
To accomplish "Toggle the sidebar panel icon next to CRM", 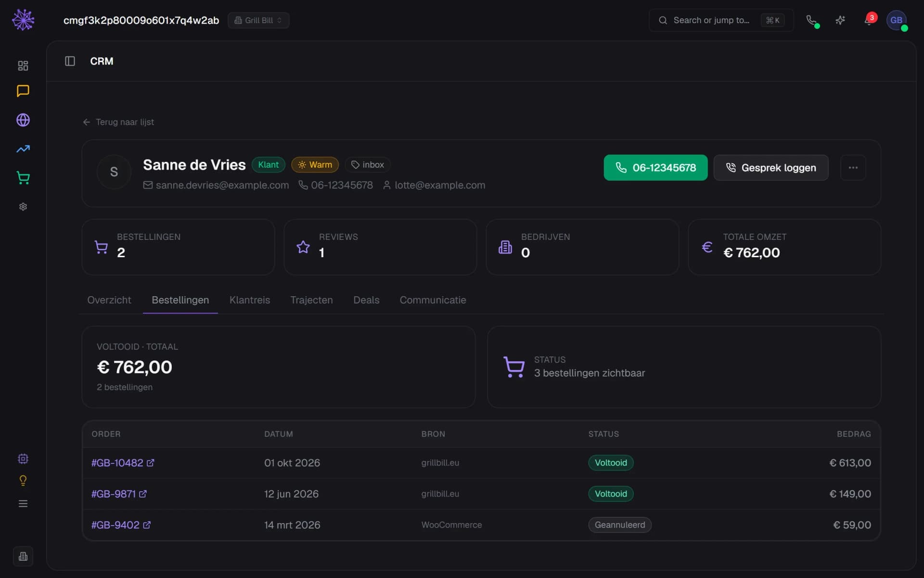I will pos(70,61).
